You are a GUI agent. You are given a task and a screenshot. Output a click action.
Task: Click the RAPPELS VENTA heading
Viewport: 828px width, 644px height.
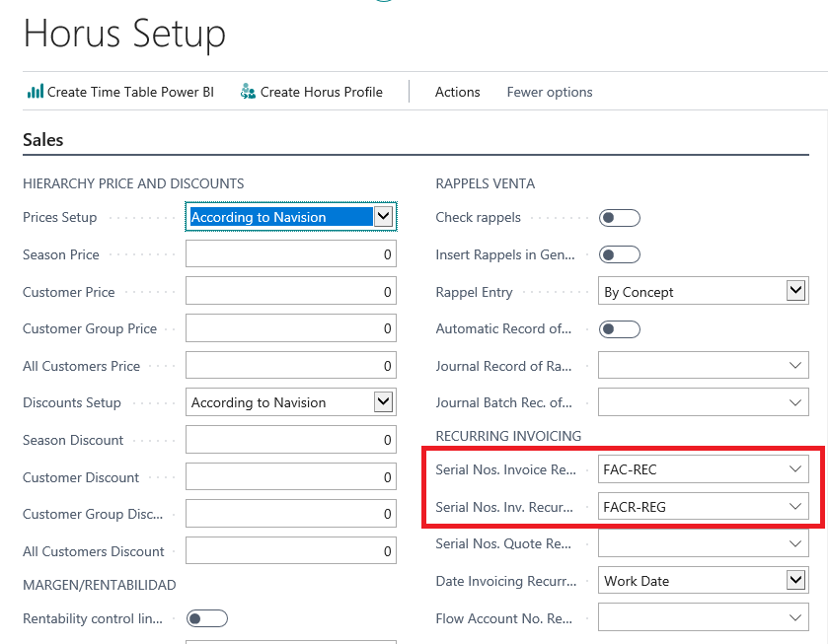coord(486,183)
